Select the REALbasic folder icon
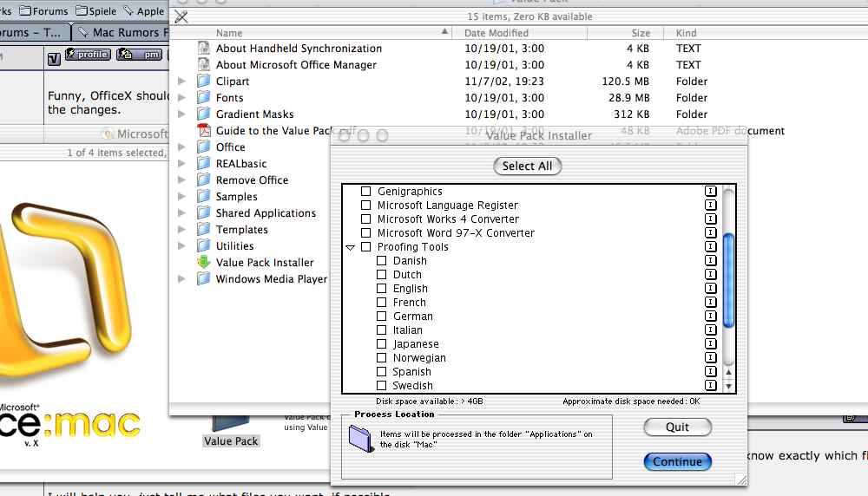 pos(204,163)
